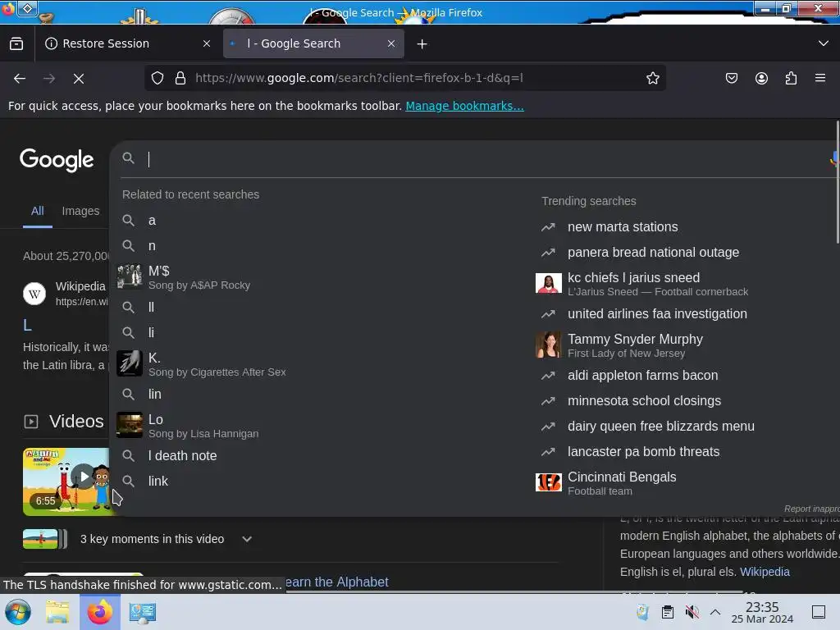
Task: Open the clock showing 23:35
Action: pyautogui.click(x=762, y=612)
